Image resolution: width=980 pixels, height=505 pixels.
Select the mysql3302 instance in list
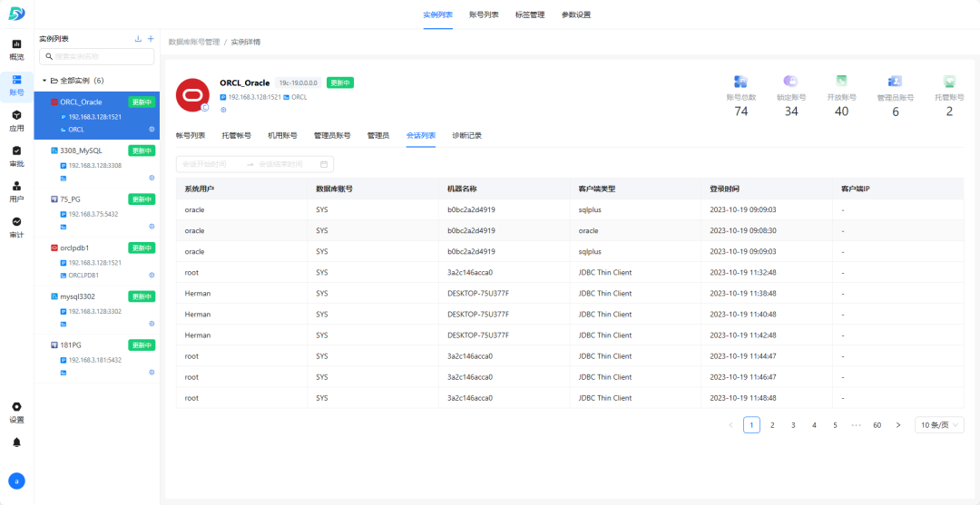[97, 310]
